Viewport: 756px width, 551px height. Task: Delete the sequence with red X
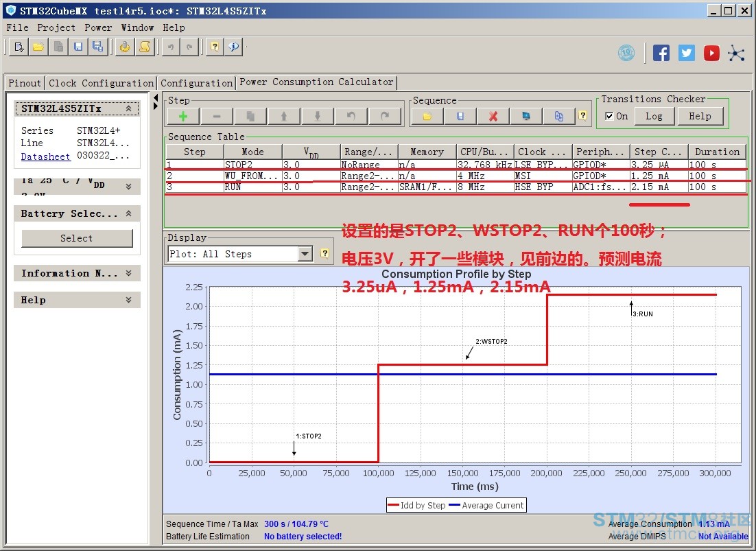[x=493, y=116]
